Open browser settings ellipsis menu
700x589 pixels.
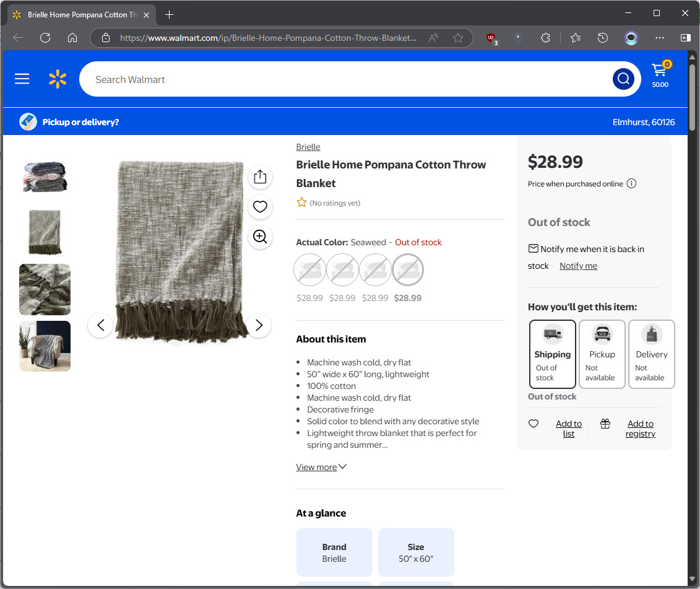[659, 38]
